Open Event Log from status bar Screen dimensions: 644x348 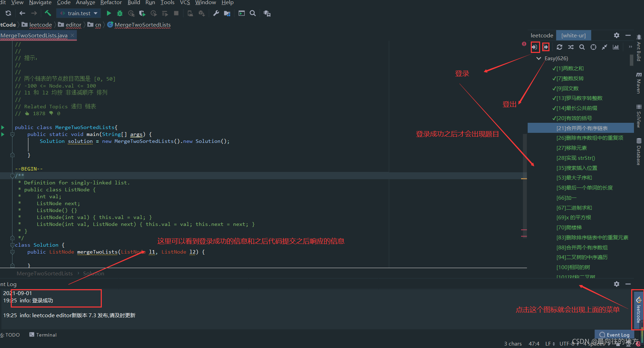coord(615,335)
